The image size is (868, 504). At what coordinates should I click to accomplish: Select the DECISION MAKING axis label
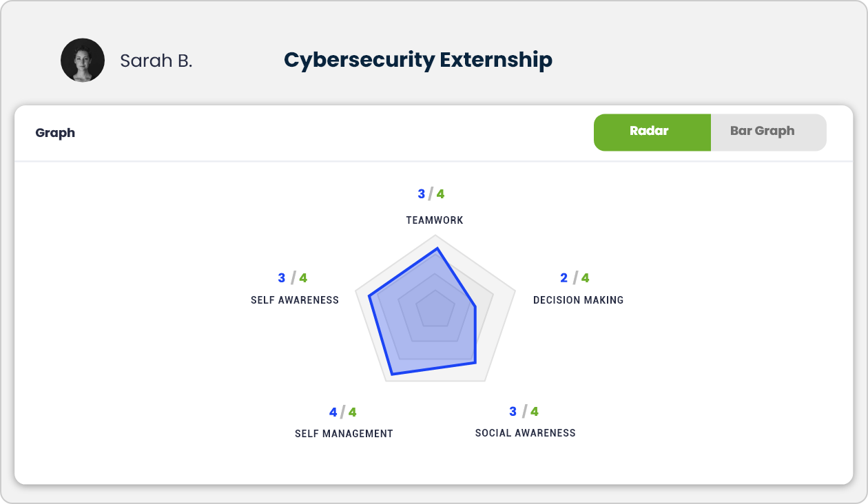tap(579, 300)
